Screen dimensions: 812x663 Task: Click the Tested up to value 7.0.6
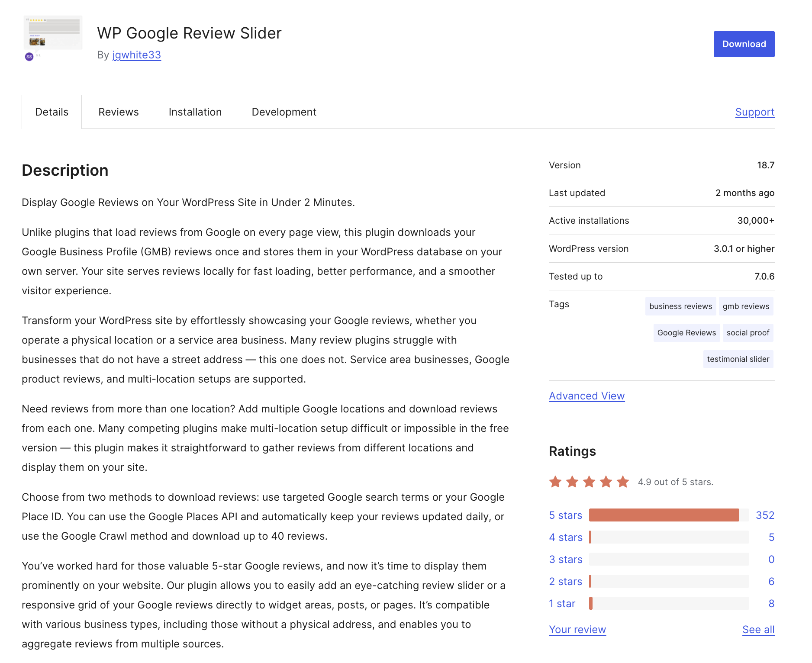[x=764, y=277]
